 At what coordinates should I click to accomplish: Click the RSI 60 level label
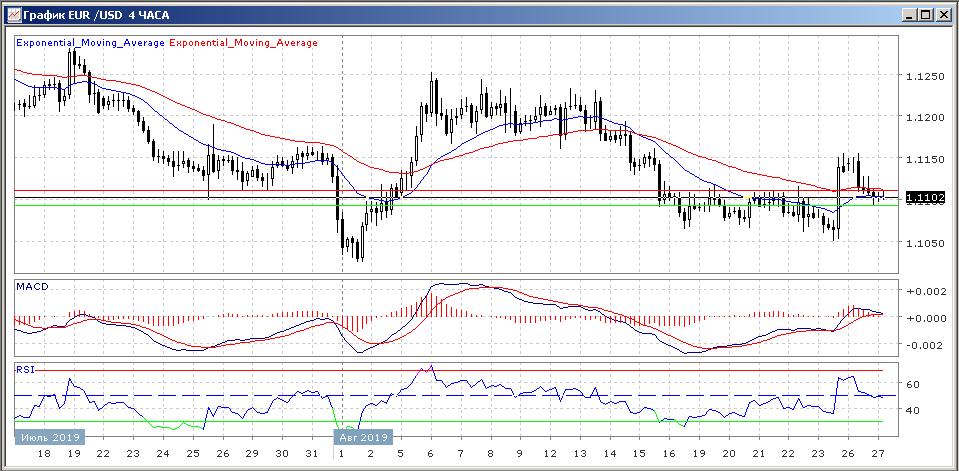coord(912,384)
